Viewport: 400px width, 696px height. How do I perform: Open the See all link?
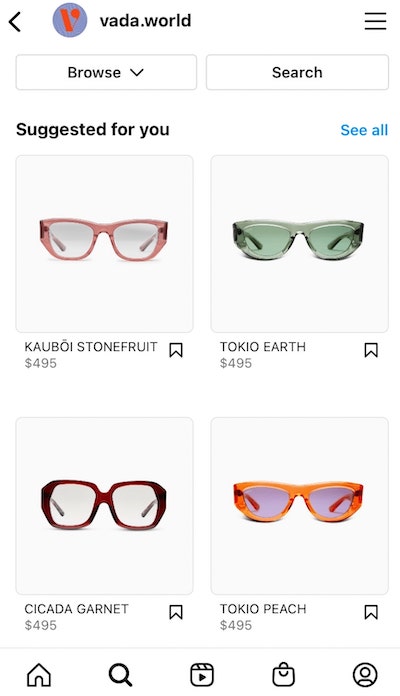(364, 130)
